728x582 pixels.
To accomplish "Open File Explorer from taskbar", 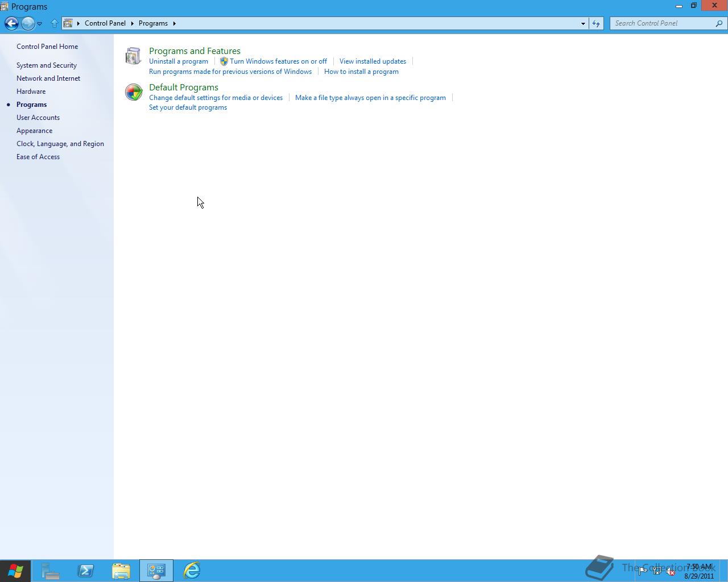I will [121, 571].
